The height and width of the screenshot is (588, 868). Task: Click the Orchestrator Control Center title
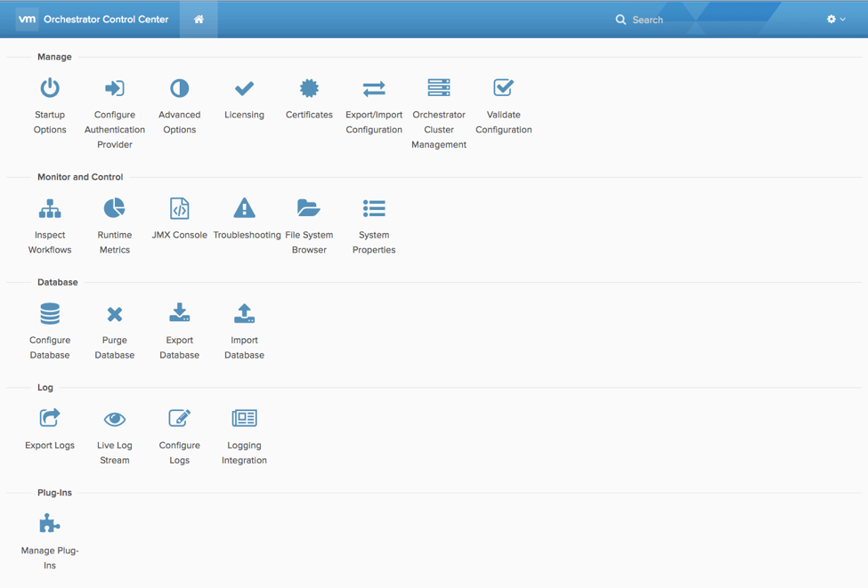point(106,20)
